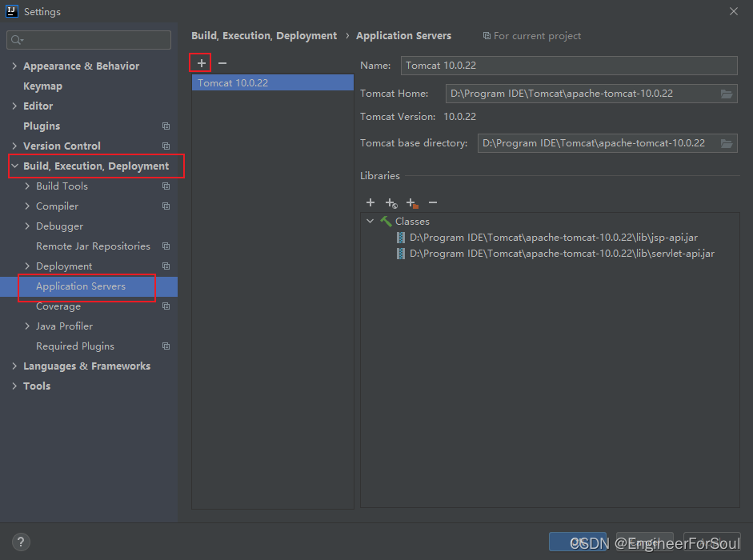Click inside the settings search field
Viewport: 753px width, 560px height.
89,40
